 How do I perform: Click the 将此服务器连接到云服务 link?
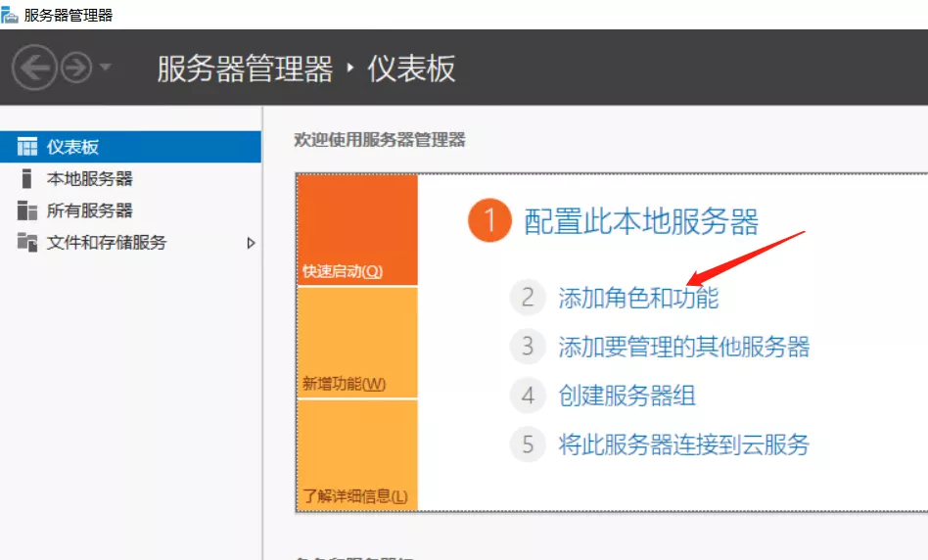[x=683, y=444]
